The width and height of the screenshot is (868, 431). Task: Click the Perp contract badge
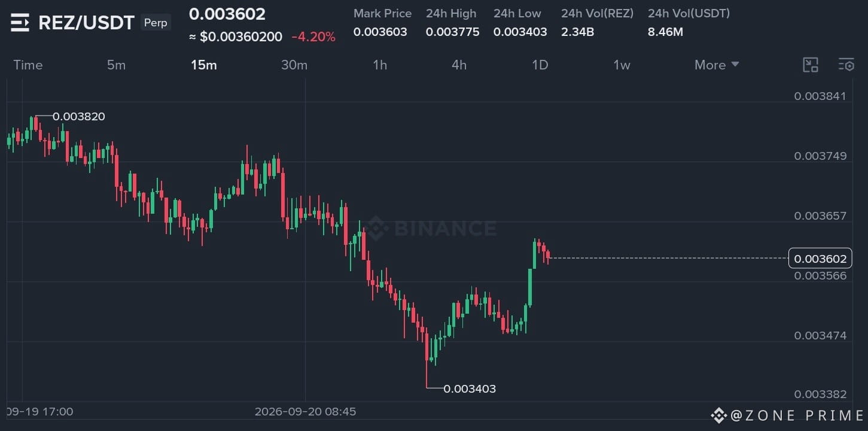tap(156, 23)
